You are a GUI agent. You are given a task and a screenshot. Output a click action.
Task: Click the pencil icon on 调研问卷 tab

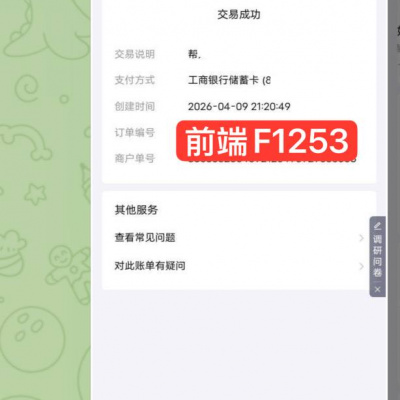377,226
